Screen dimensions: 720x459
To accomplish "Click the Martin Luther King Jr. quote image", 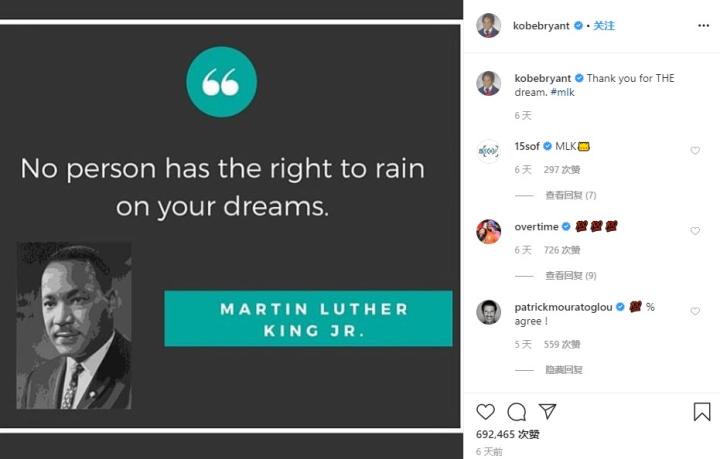I will point(230,226).
